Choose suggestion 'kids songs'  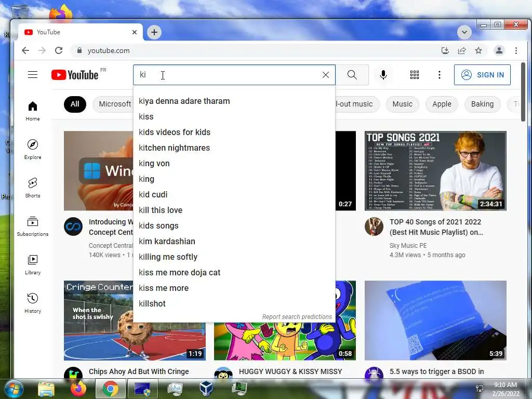click(x=234, y=226)
